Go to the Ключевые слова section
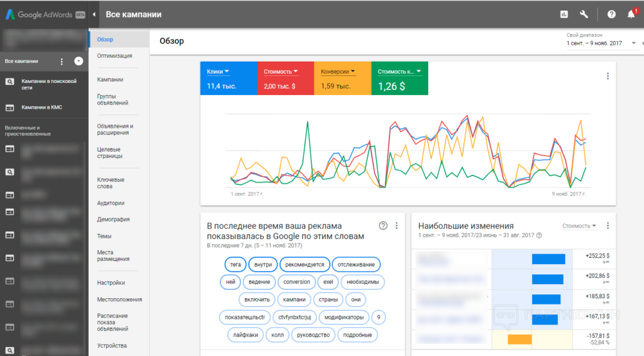The width and height of the screenshot is (644, 356). [x=111, y=183]
